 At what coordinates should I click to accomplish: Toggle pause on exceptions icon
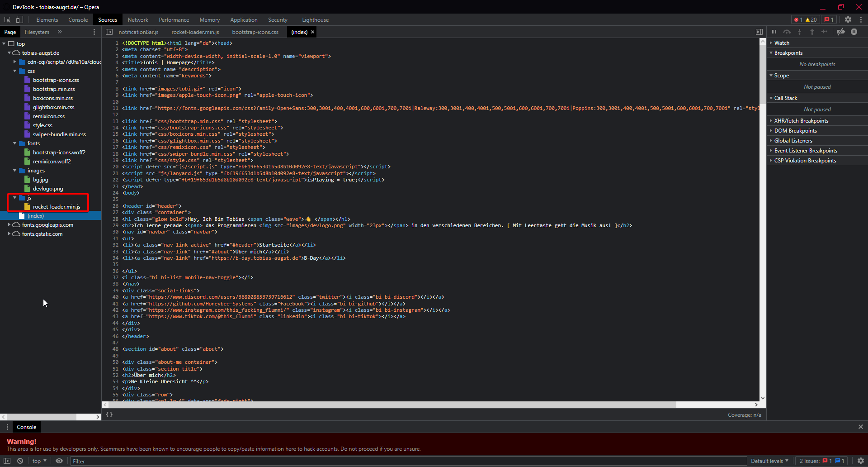854,32
